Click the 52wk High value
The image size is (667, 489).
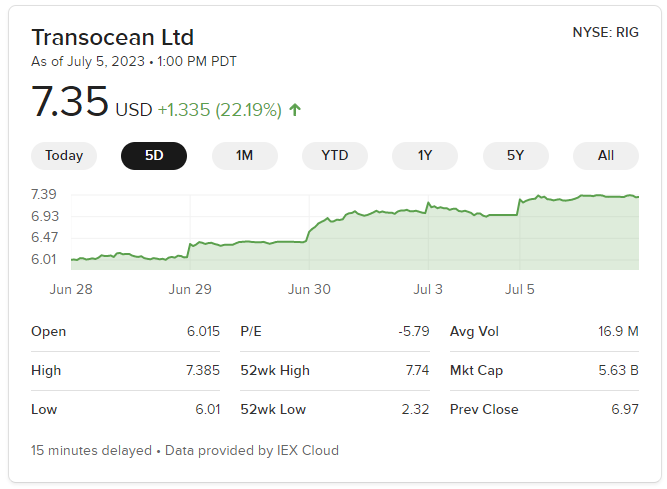[417, 370]
